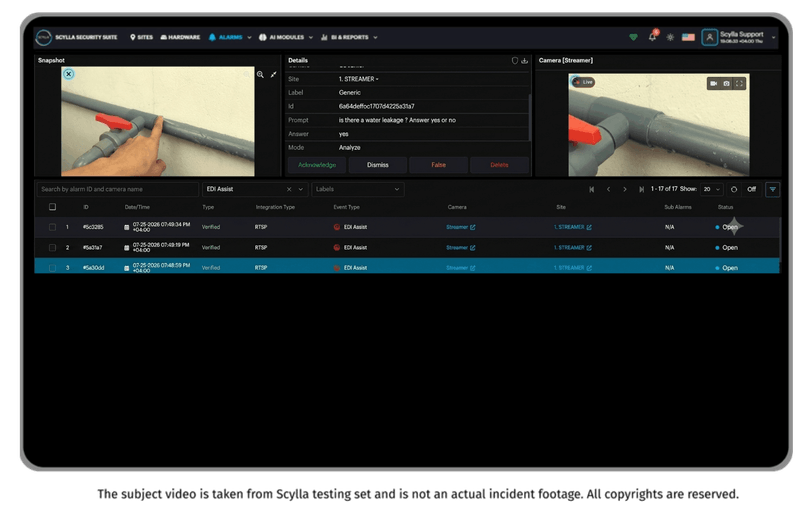Click the auto-refresh circular icon

tap(734, 190)
